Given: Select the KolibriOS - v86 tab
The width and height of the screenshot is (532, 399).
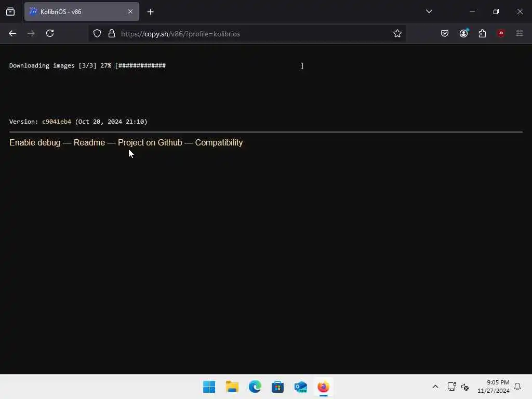Looking at the screenshot, I should pyautogui.click(x=82, y=11).
